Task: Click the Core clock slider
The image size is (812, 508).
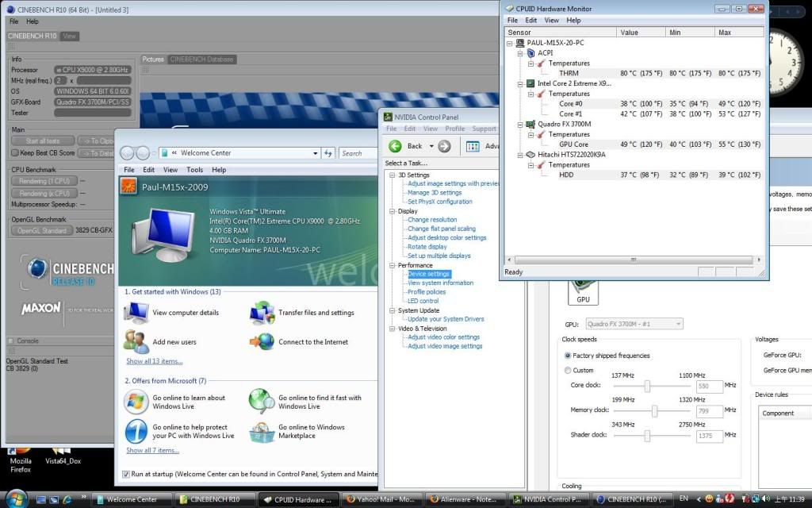Action: click(x=647, y=386)
